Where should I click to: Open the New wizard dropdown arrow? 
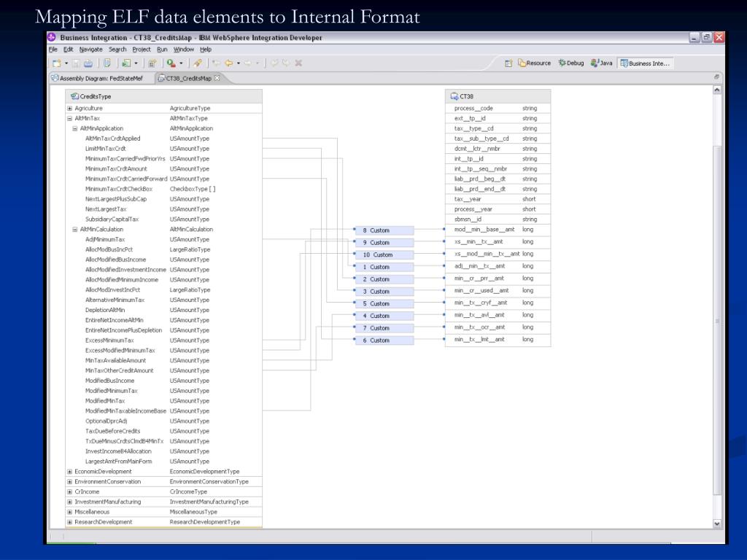[x=66, y=63]
